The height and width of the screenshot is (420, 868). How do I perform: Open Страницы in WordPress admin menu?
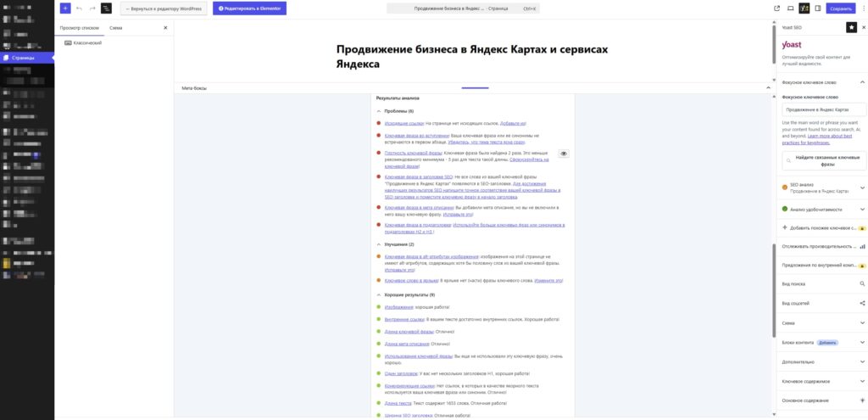click(x=27, y=58)
